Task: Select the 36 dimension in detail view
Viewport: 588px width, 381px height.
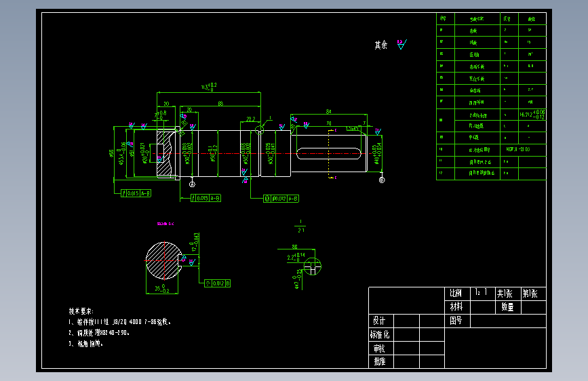Action: 295,247
